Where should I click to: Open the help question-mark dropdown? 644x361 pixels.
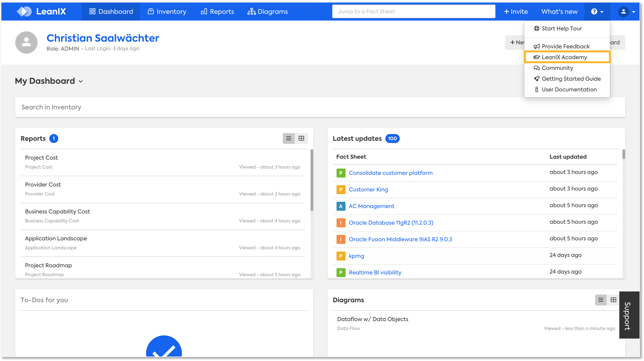pyautogui.click(x=597, y=11)
